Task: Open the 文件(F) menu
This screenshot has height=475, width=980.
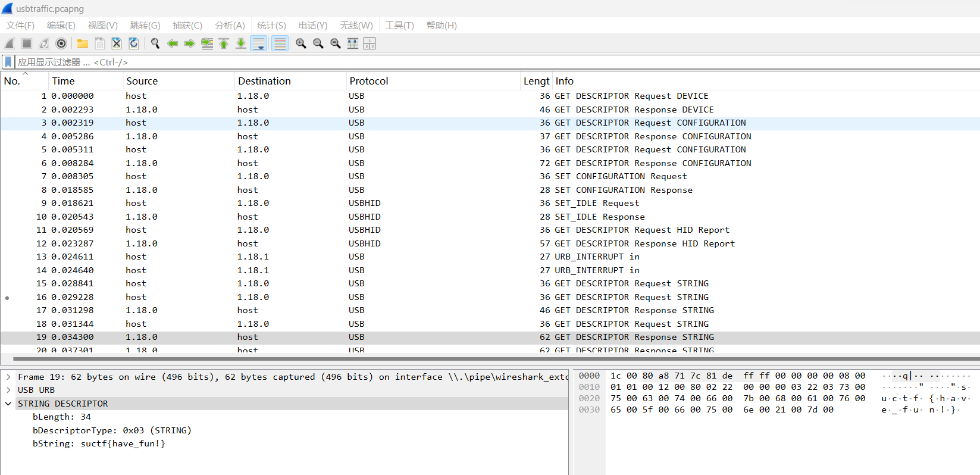Action: [x=20, y=26]
